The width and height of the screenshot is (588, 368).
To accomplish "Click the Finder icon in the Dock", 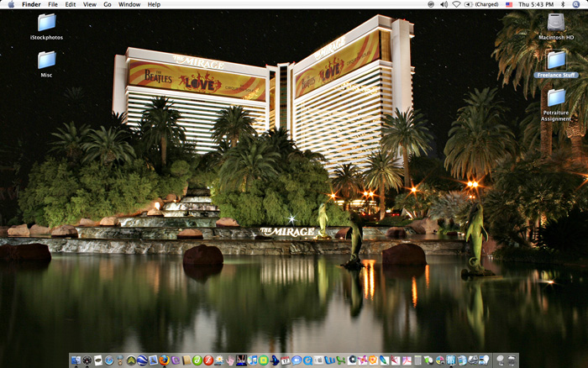I will [76, 360].
